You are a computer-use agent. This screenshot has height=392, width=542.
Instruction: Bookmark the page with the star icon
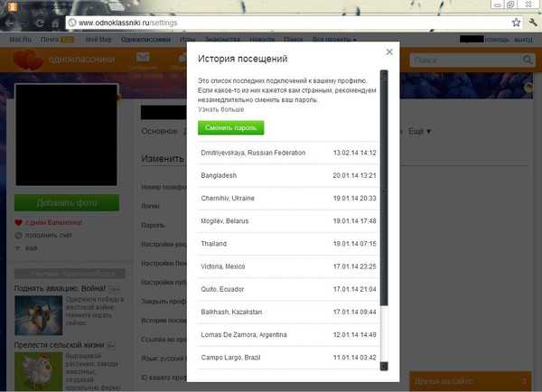tap(516, 23)
